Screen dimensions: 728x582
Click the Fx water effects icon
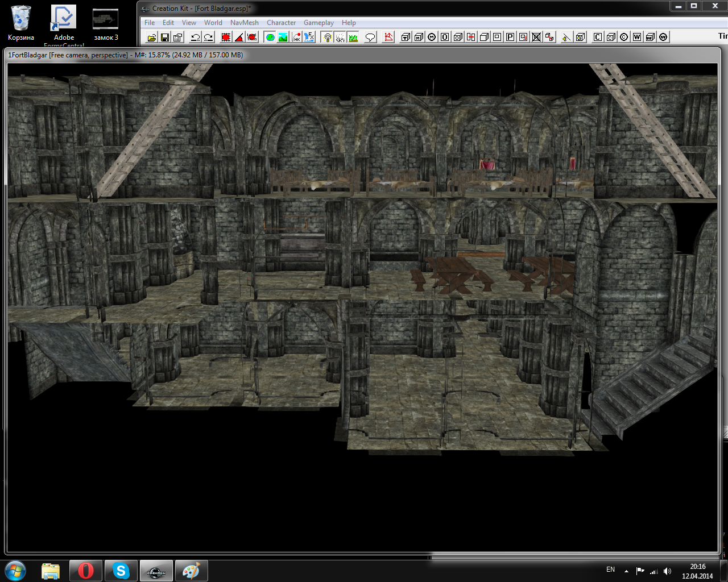(x=309, y=37)
